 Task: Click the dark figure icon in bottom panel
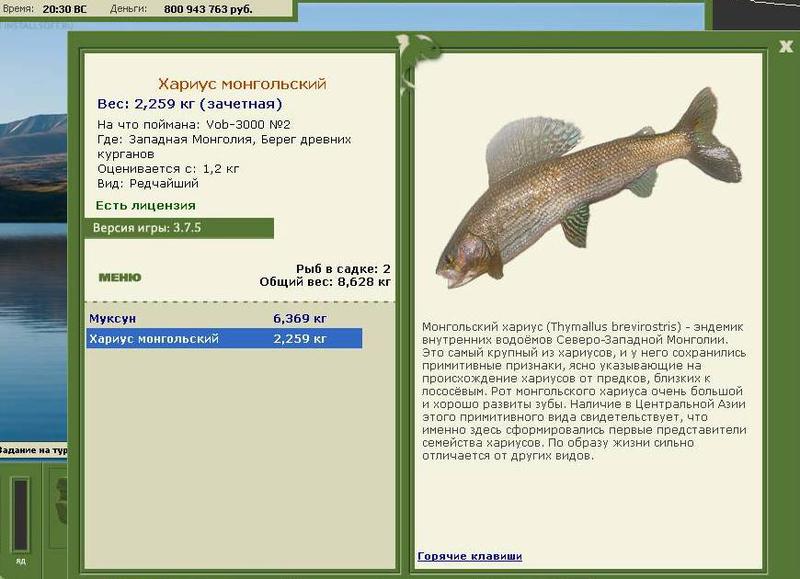click(60, 500)
